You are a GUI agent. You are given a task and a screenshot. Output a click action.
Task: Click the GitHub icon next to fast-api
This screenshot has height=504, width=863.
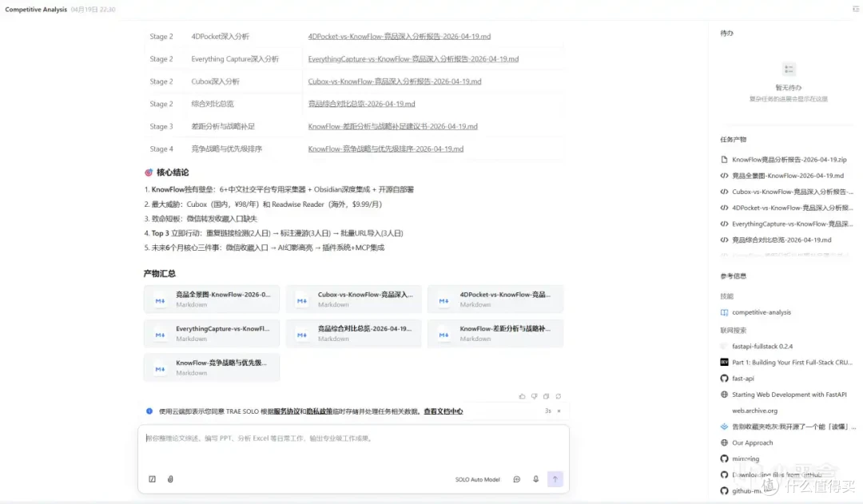[724, 379]
